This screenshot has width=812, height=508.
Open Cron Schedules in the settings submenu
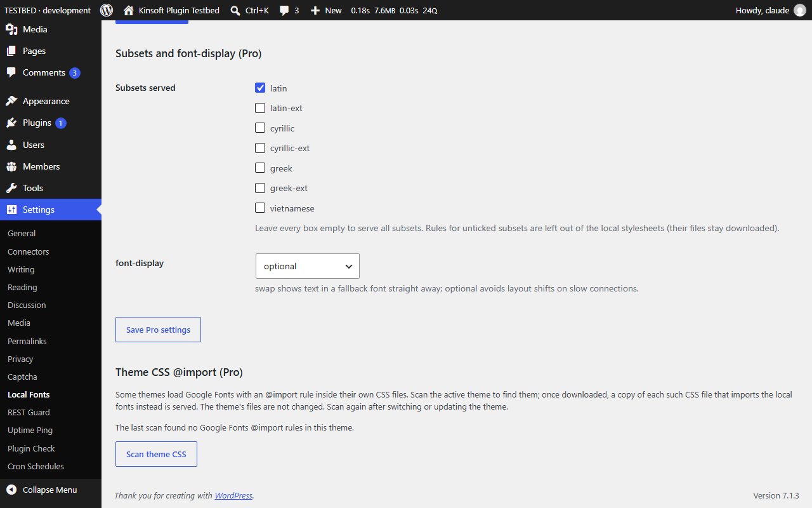point(36,466)
